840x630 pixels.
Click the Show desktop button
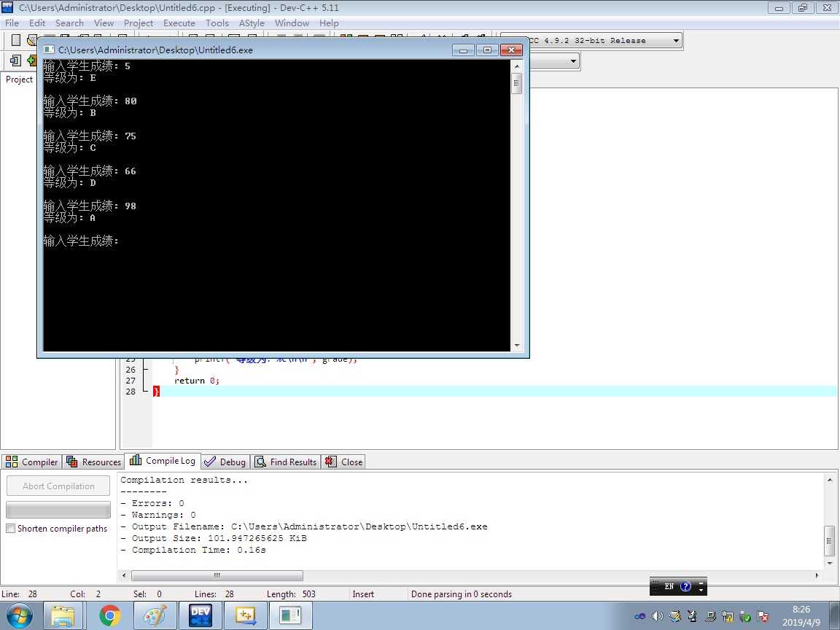[x=836, y=616]
